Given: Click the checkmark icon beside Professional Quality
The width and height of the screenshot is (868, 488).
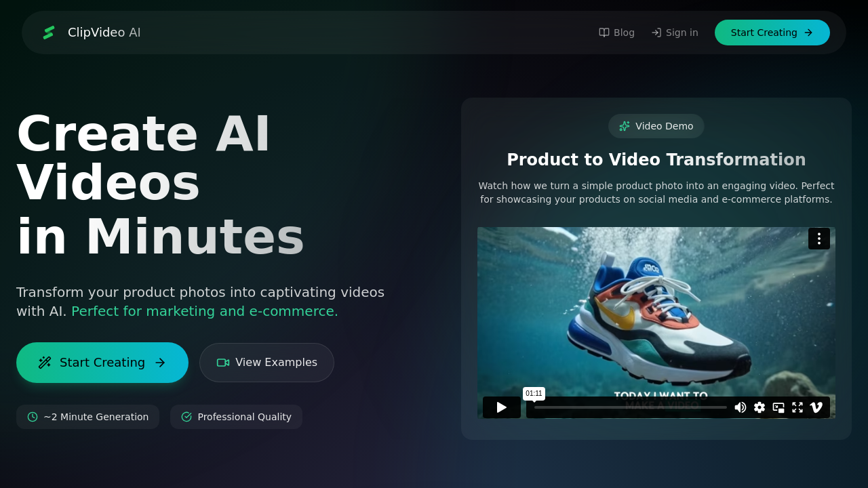Looking at the screenshot, I should click(x=186, y=417).
